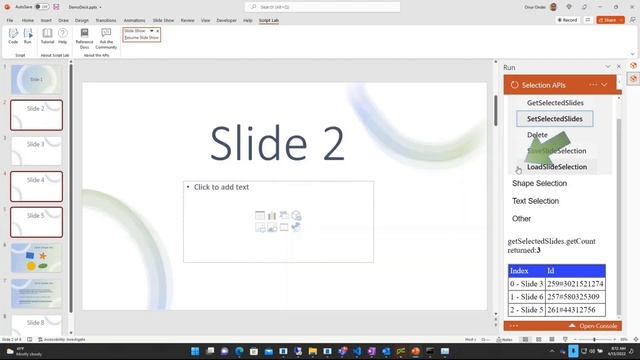Click Open Console at pane bottom
640x360 pixels.
pyautogui.click(x=594, y=326)
